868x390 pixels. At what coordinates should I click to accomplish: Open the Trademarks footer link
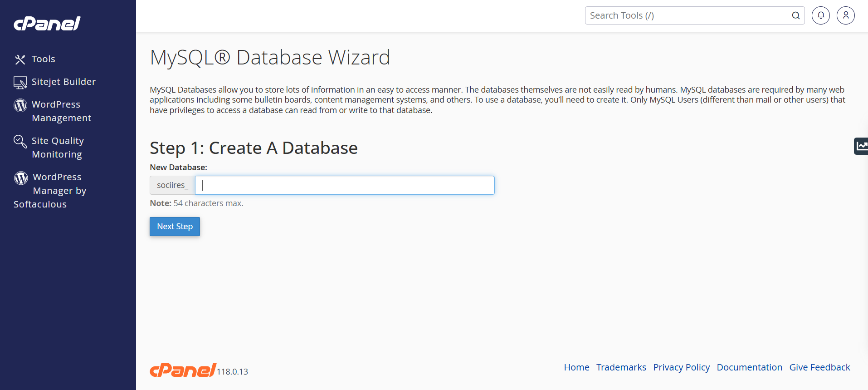pos(621,367)
